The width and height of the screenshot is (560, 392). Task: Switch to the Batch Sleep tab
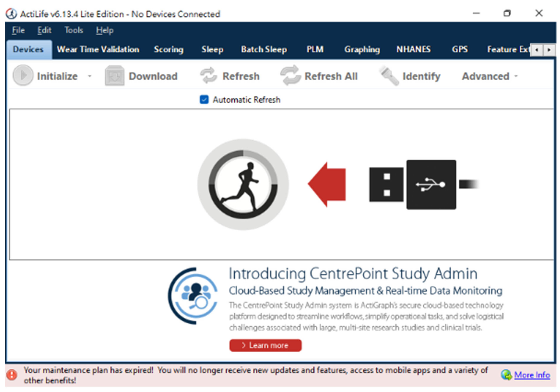point(264,50)
